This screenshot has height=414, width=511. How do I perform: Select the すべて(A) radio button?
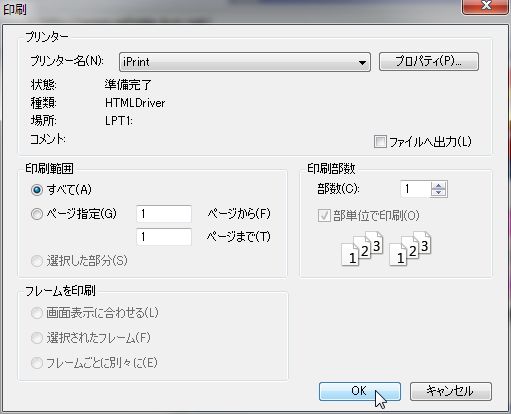[x=37, y=190]
